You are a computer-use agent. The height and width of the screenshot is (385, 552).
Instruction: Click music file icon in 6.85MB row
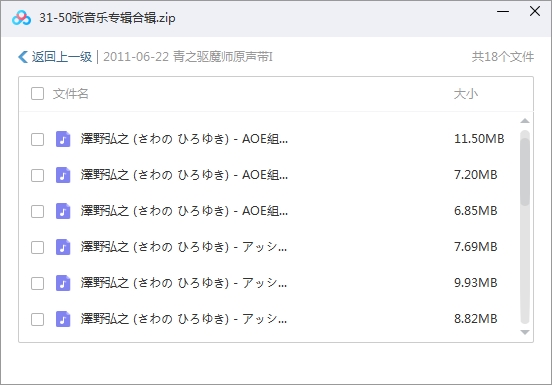[63, 211]
